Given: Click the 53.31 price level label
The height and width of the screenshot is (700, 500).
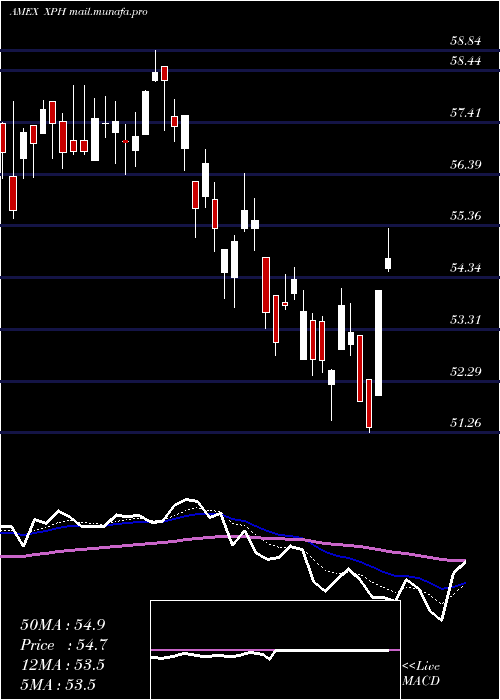Looking at the screenshot, I should pyautogui.click(x=466, y=320).
